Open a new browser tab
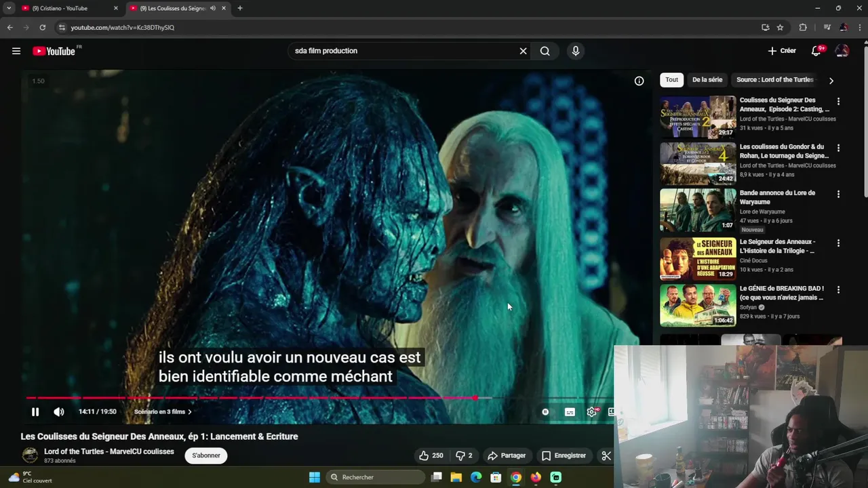The image size is (868, 488). point(239,8)
